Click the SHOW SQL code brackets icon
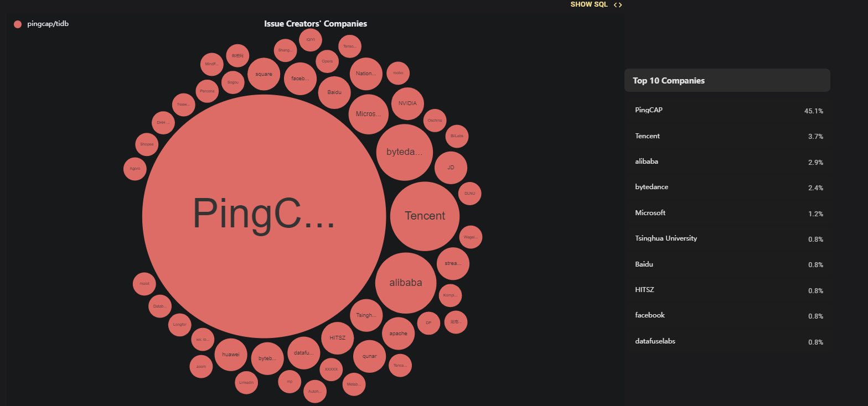 618,5
